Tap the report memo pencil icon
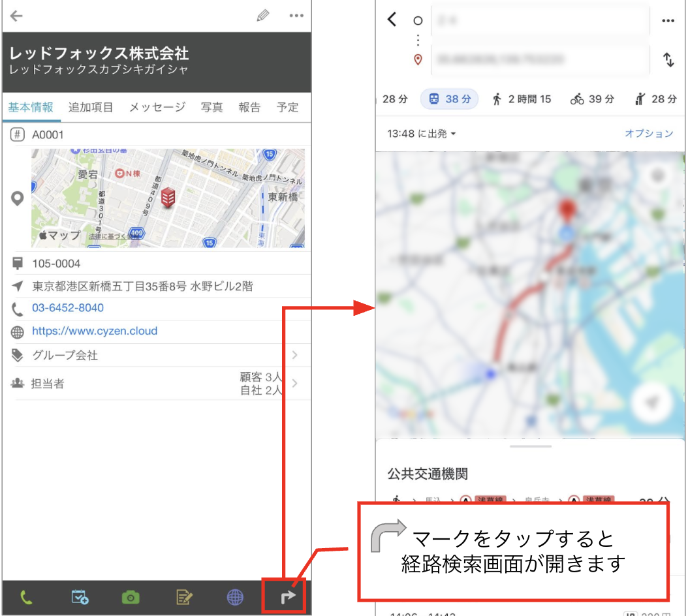The image size is (688, 616). (x=184, y=598)
